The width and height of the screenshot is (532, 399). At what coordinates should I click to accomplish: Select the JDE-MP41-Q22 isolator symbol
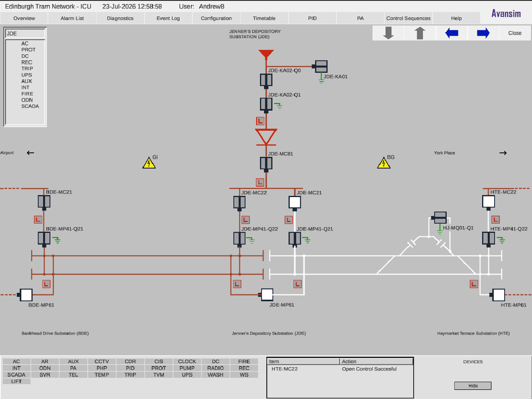pyautogui.click(x=239, y=239)
